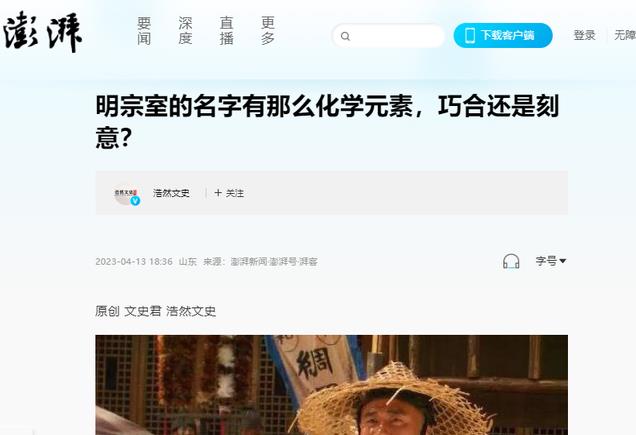Go to the 直播 section

[x=227, y=30]
